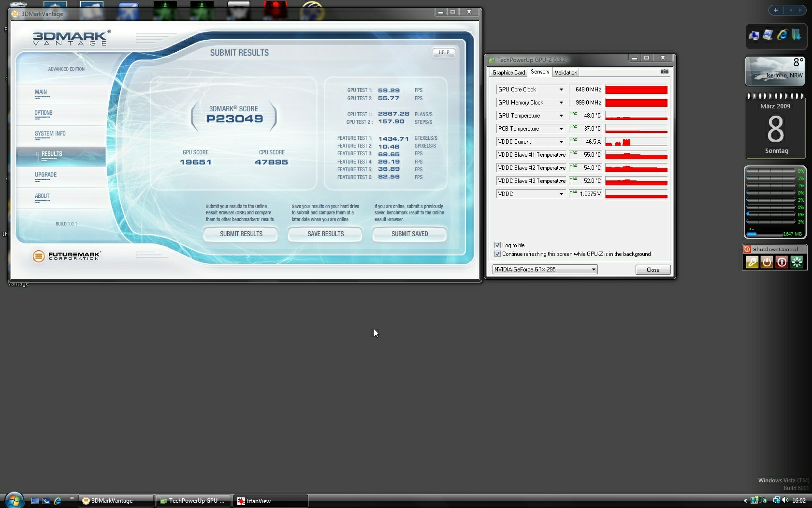This screenshot has width=812, height=508.
Task: Switch to the Graphics Card tab
Action: pos(508,73)
